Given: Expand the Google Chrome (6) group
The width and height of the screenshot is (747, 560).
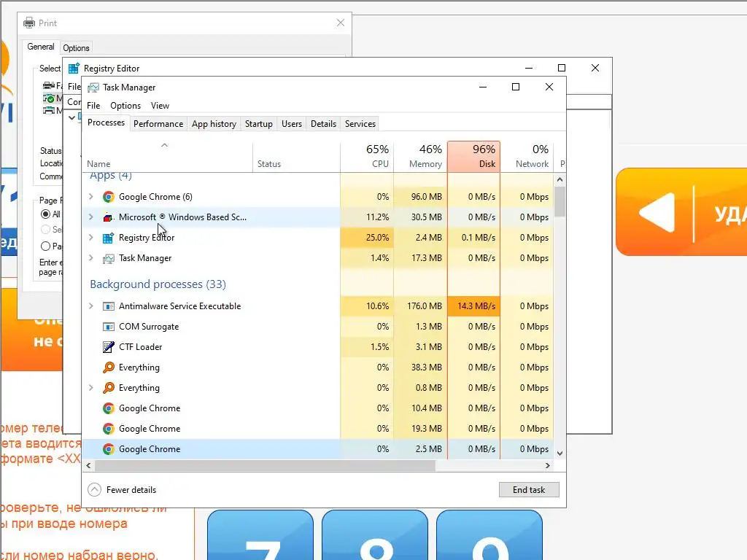Looking at the screenshot, I should tap(91, 196).
